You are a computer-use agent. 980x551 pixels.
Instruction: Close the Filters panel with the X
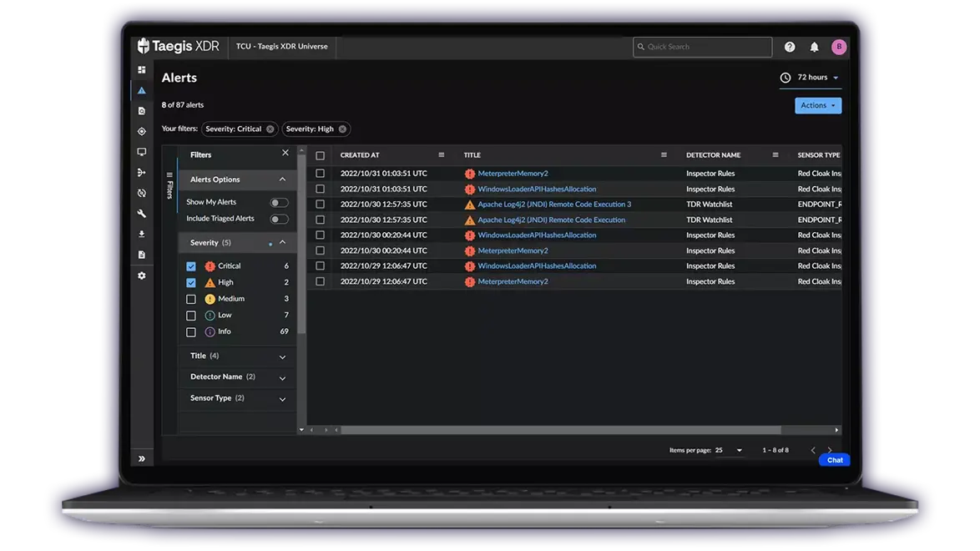click(x=285, y=153)
